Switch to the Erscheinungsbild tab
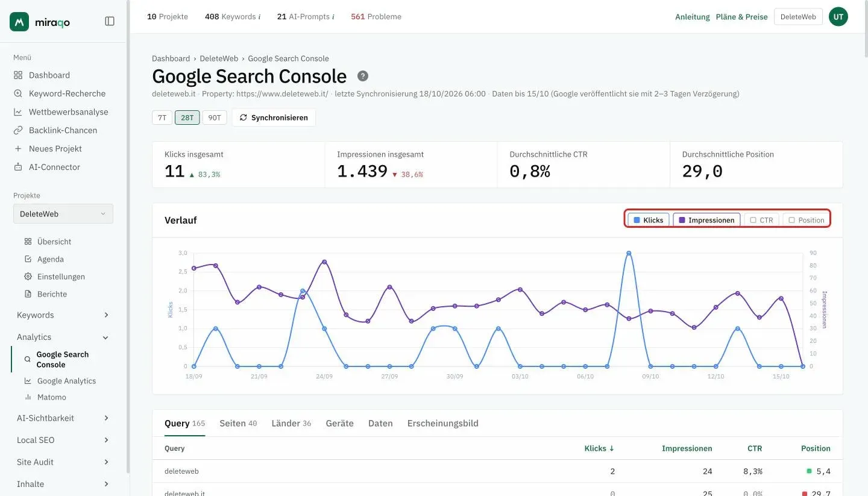This screenshot has height=496, width=868. click(x=443, y=423)
